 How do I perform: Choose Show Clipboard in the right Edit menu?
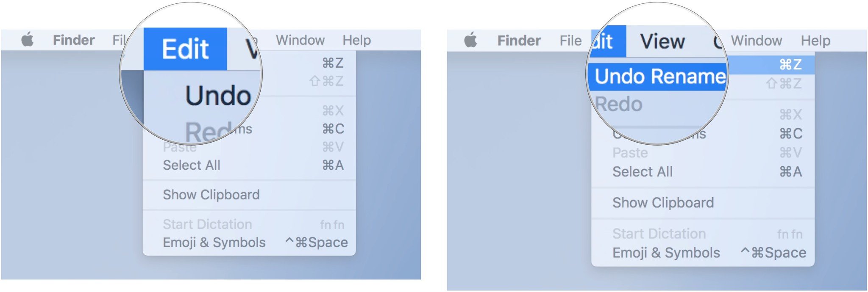click(x=663, y=203)
